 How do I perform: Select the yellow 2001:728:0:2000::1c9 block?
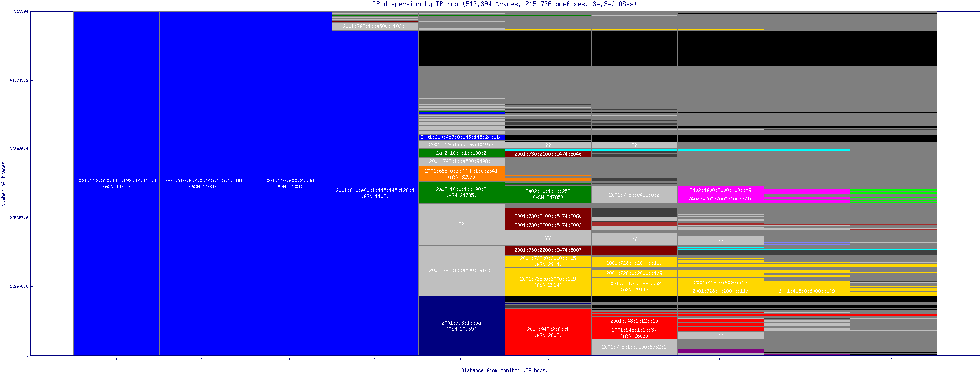[548, 282]
